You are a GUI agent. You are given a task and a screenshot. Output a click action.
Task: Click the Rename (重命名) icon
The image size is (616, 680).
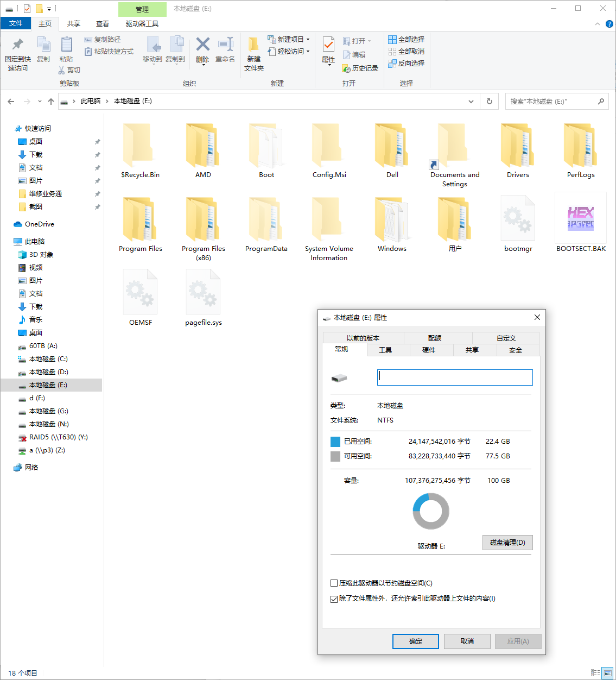pyautogui.click(x=225, y=46)
